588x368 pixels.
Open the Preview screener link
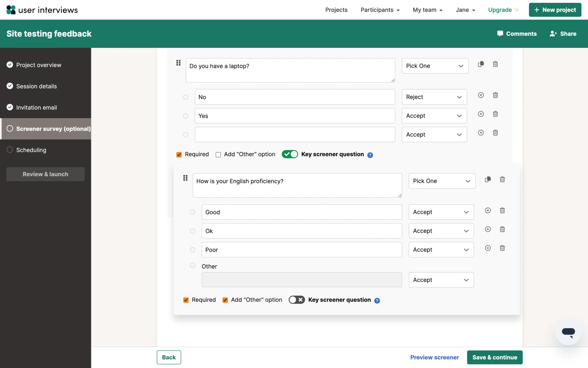[434, 357]
